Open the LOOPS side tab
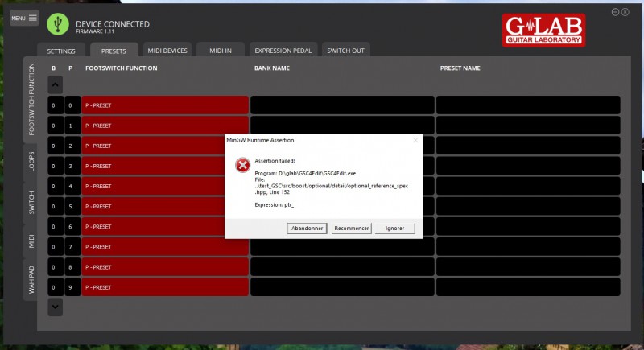The image size is (644, 350). coord(31,159)
